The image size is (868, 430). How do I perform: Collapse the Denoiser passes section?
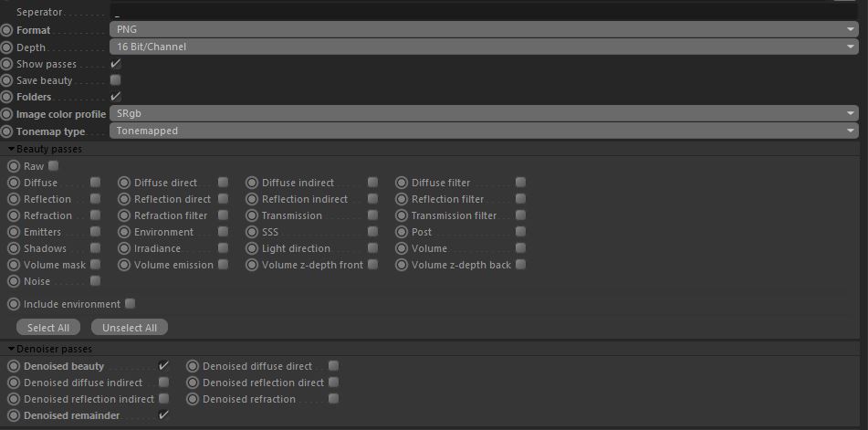[x=11, y=349]
